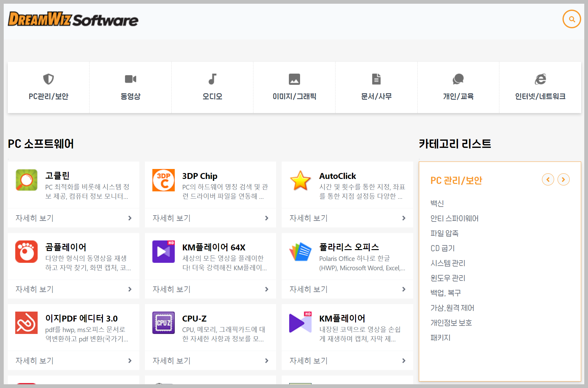Click 자세히 보기 under KM플레이어 64X
This screenshot has height=388, width=588.
point(210,289)
